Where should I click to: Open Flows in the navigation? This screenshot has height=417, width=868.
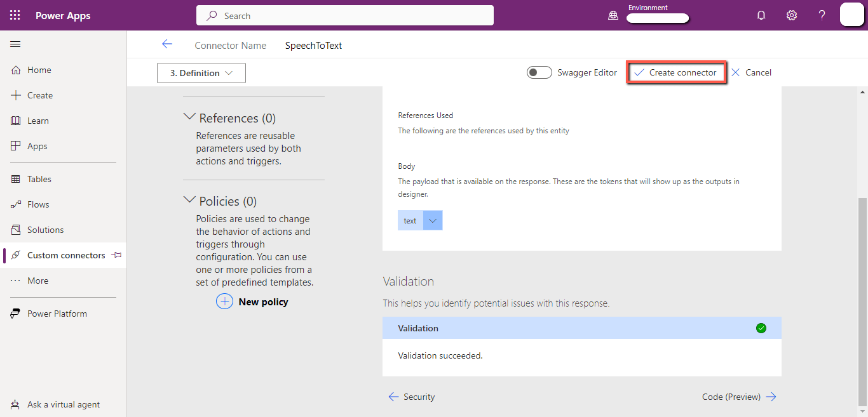tap(38, 204)
